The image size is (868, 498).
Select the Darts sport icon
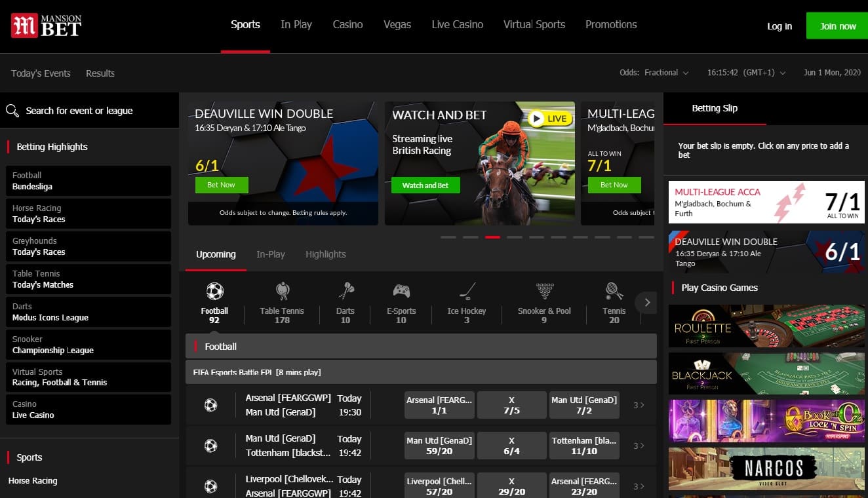345,291
